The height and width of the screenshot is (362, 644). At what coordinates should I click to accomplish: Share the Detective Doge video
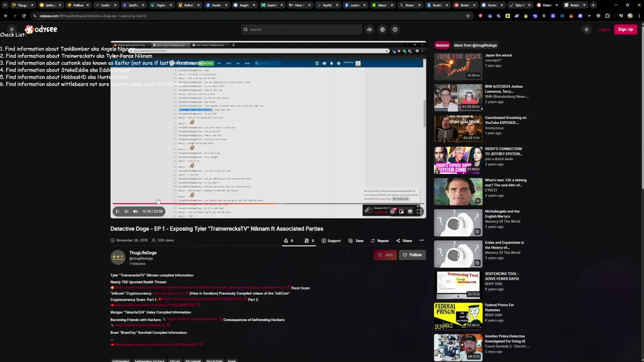pyautogui.click(x=404, y=241)
